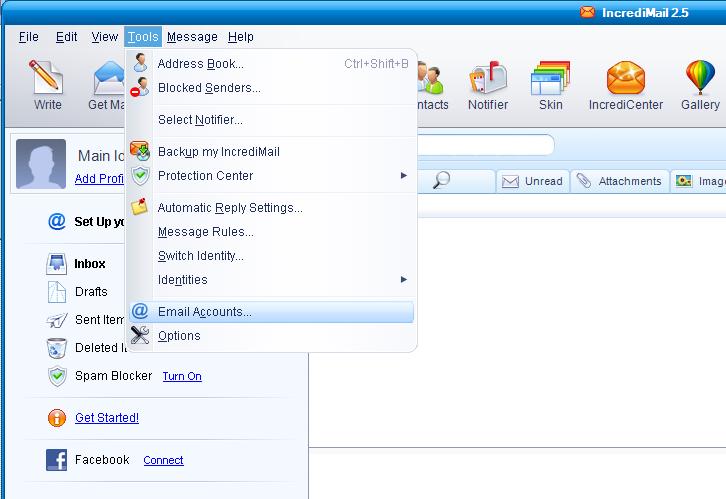Open the File menu
Viewport: 726px width, 499px height.
tap(28, 37)
